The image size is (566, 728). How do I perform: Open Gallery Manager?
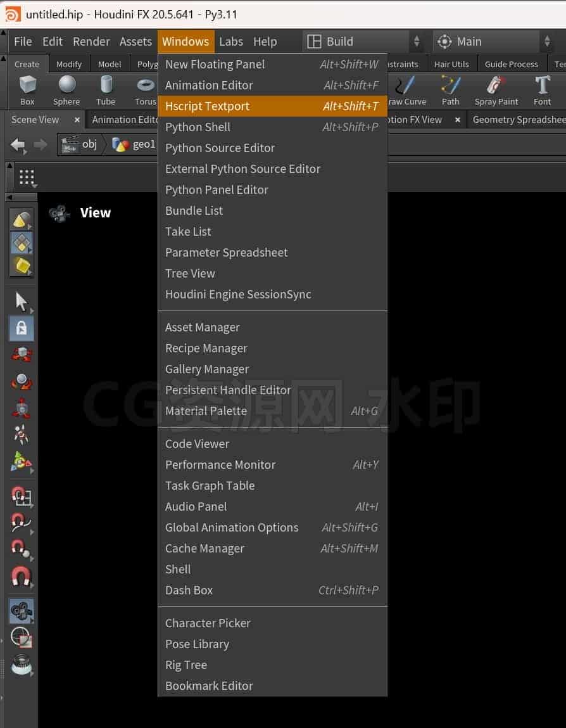pos(273,369)
